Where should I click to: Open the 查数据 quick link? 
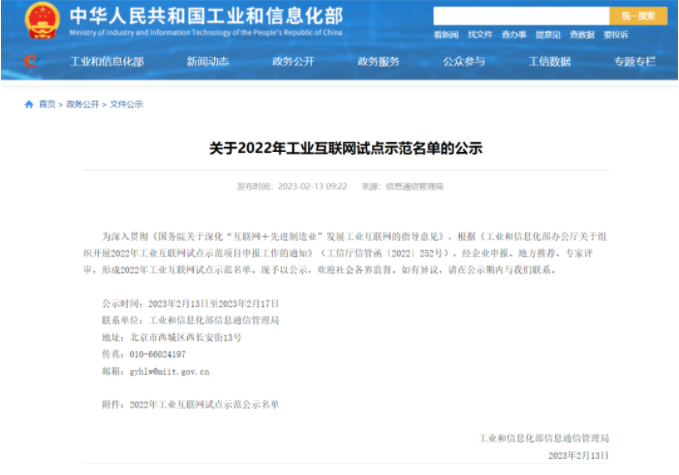click(582, 35)
